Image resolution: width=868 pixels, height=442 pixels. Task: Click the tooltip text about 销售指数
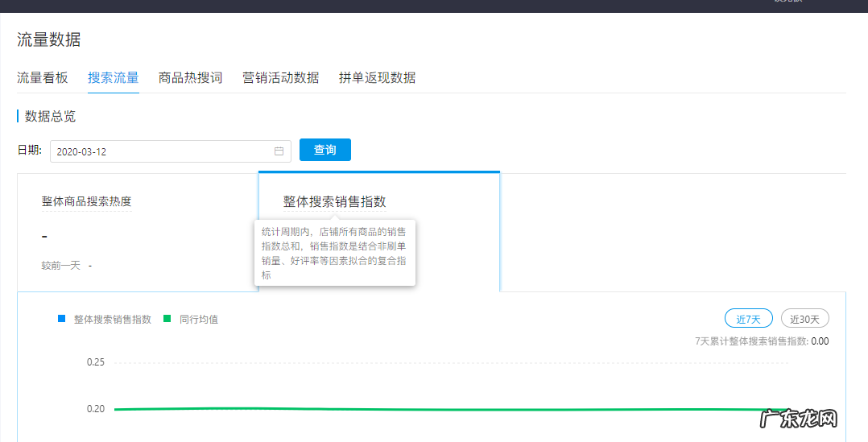334,254
